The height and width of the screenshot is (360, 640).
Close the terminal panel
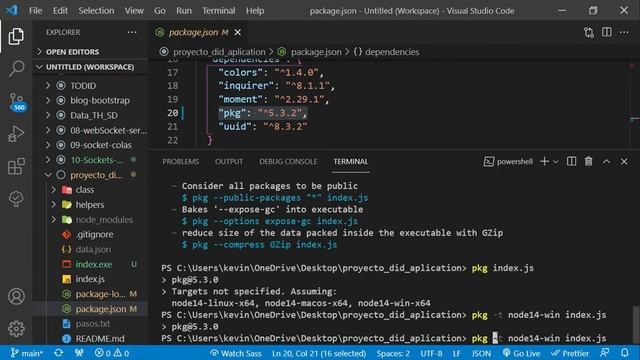624,162
